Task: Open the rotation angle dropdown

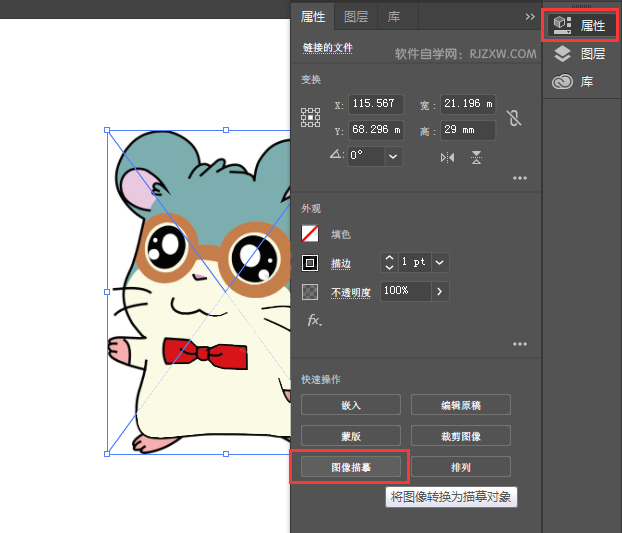Action: [393, 156]
